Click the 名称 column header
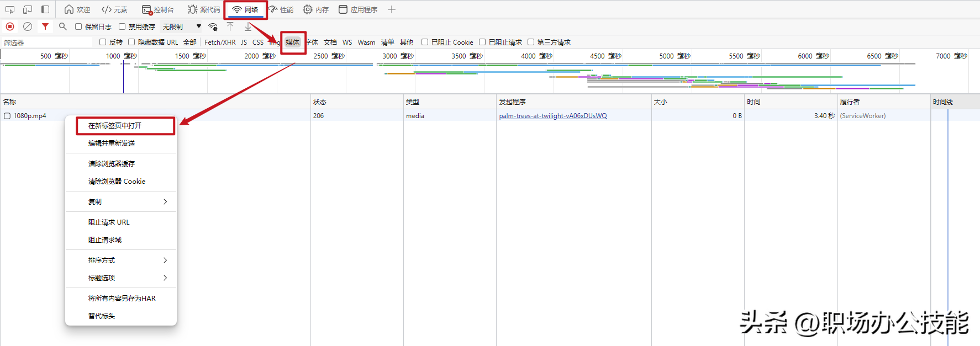 (155, 102)
